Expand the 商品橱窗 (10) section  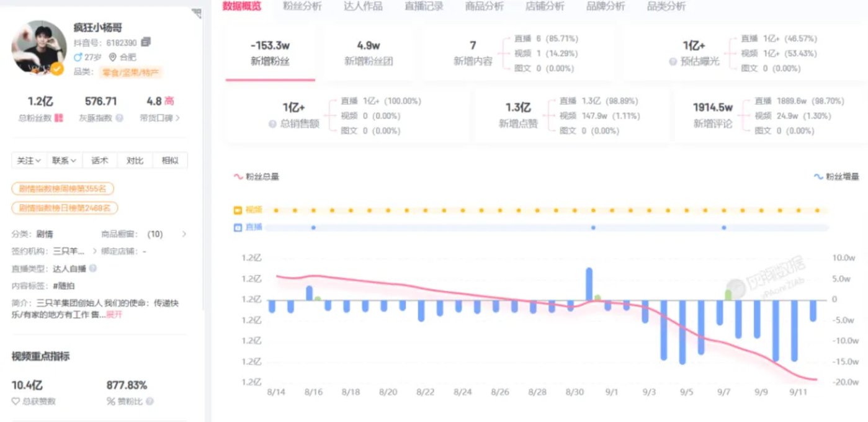click(x=184, y=235)
